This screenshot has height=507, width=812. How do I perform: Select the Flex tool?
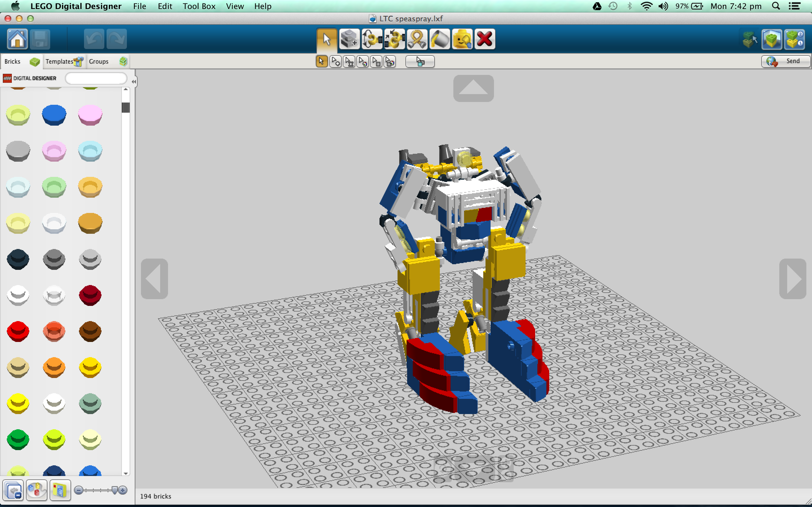417,39
